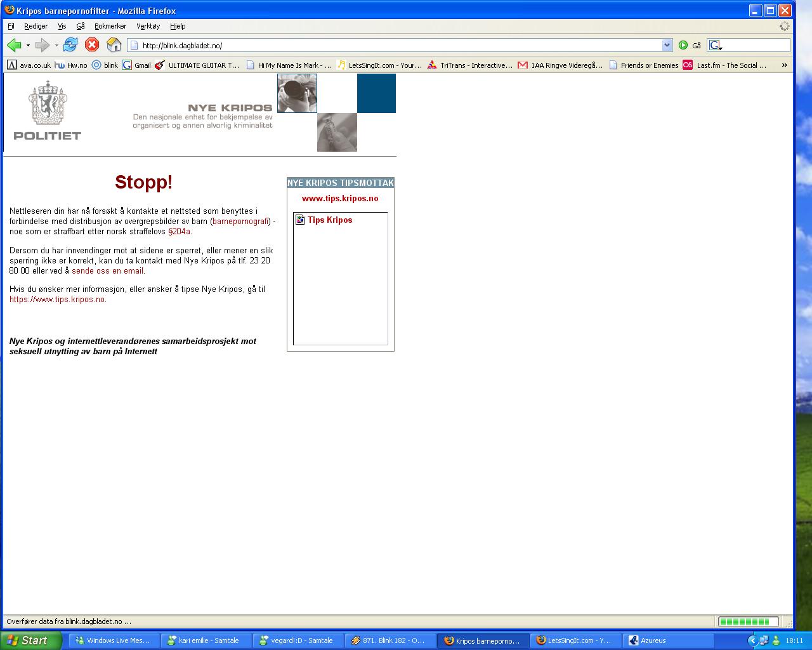Reload the page with the refresh icon
This screenshot has height=650, width=812.
click(70, 45)
